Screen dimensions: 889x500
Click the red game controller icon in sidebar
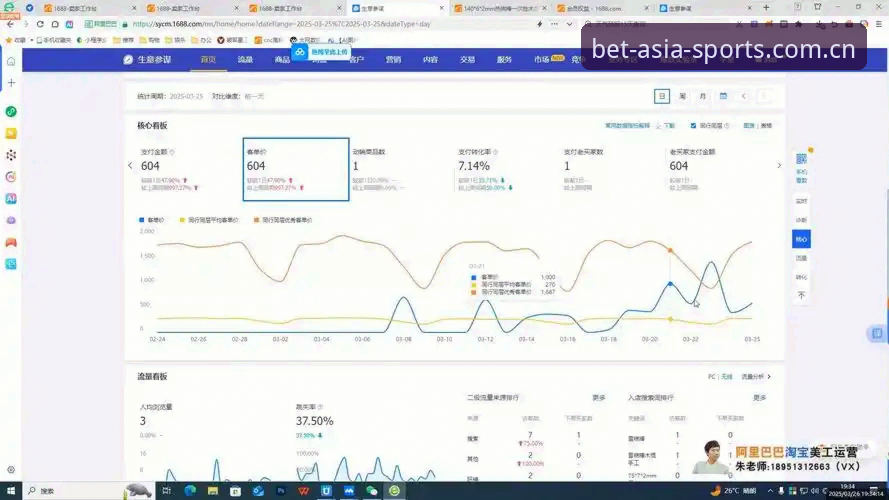click(x=11, y=242)
